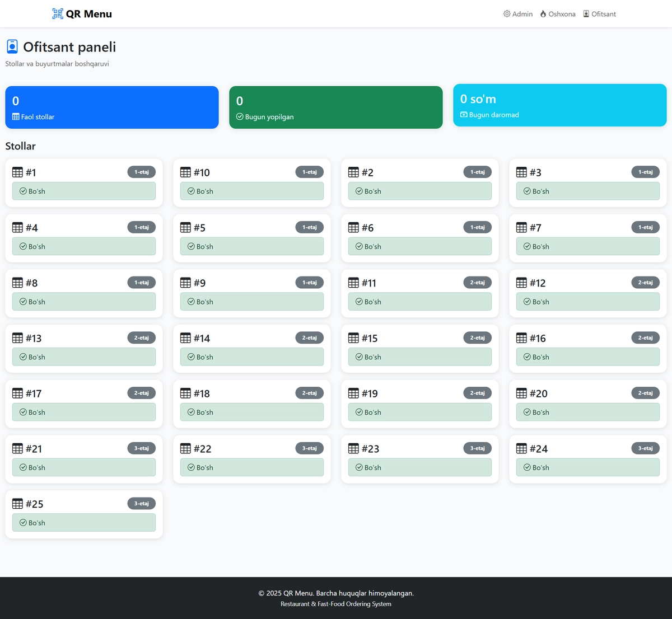Select Bo'sh status bar of table #6

(x=420, y=246)
